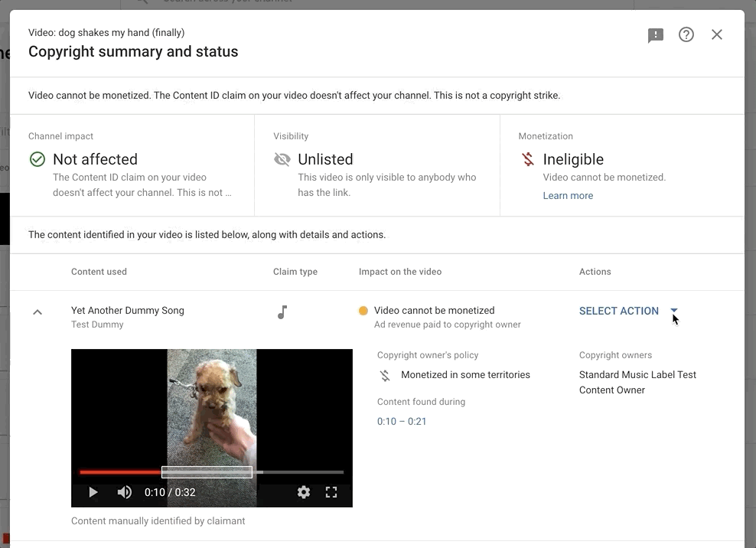Open video player settings gear
The image size is (756, 548).
coord(304,492)
